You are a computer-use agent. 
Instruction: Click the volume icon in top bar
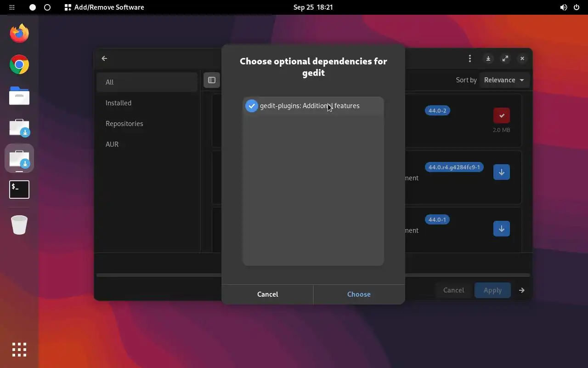point(564,7)
